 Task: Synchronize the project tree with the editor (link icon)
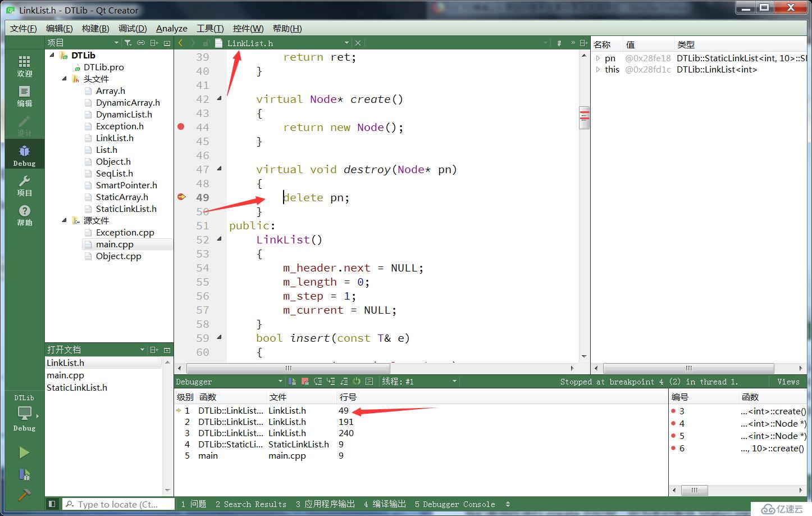[141, 43]
